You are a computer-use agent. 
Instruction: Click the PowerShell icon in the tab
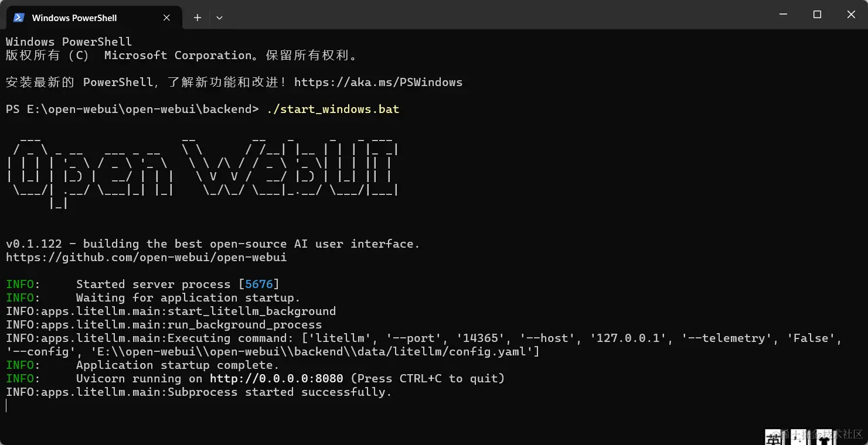19,18
